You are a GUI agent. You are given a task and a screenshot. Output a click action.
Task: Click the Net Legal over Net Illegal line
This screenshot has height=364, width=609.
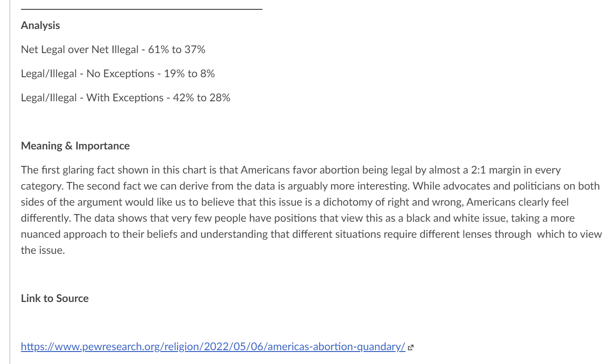click(x=113, y=50)
